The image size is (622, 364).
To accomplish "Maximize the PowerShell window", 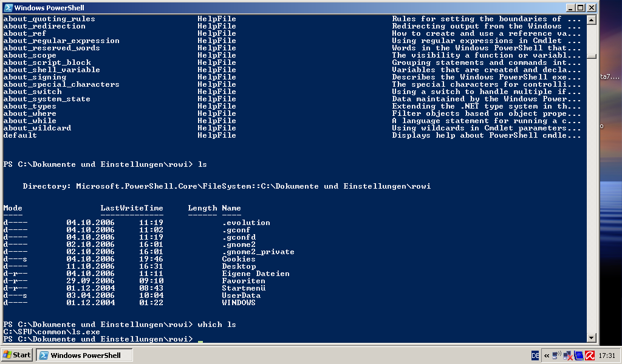I will (x=581, y=8).
